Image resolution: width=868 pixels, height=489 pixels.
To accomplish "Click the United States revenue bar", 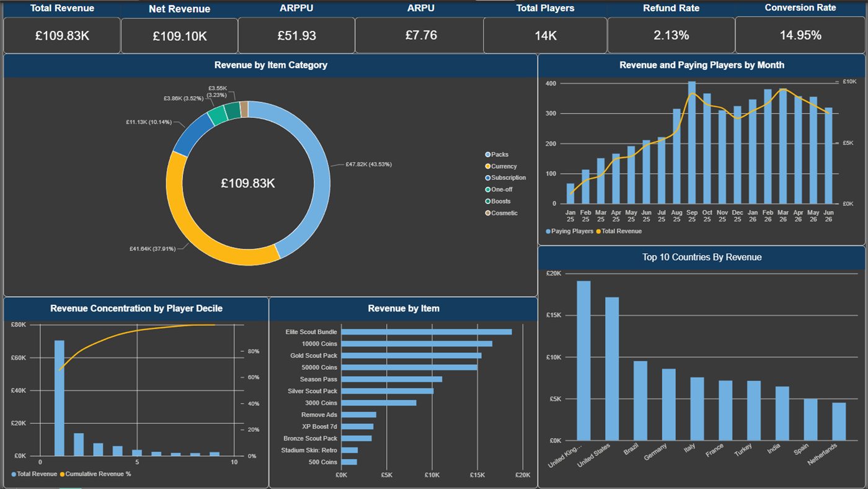I will click(612, 369).
